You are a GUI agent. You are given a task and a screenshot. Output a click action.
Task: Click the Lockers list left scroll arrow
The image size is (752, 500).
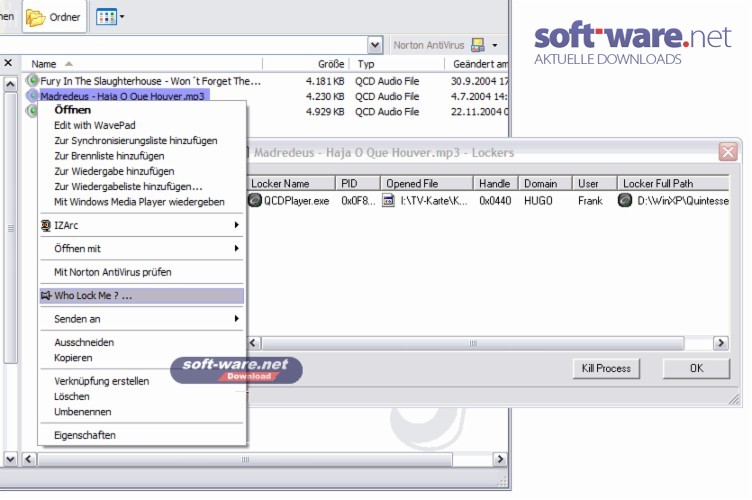254,343
